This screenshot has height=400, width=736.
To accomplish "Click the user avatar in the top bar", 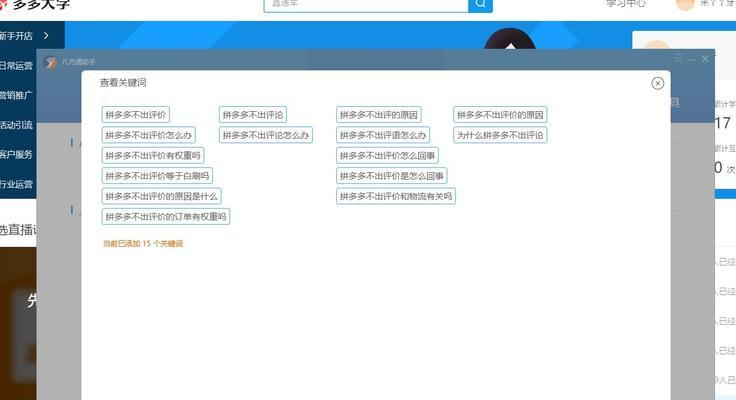I will (685, 4).
